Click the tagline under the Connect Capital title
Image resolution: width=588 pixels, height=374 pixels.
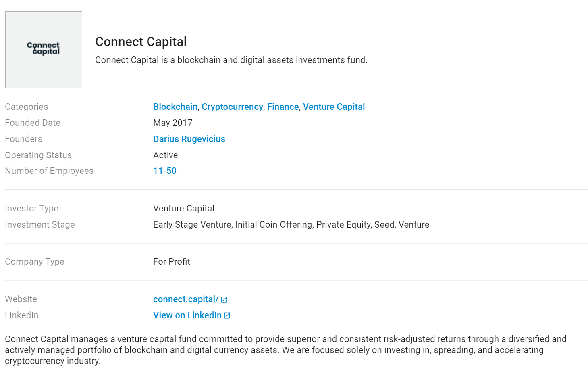pos(231,60)
